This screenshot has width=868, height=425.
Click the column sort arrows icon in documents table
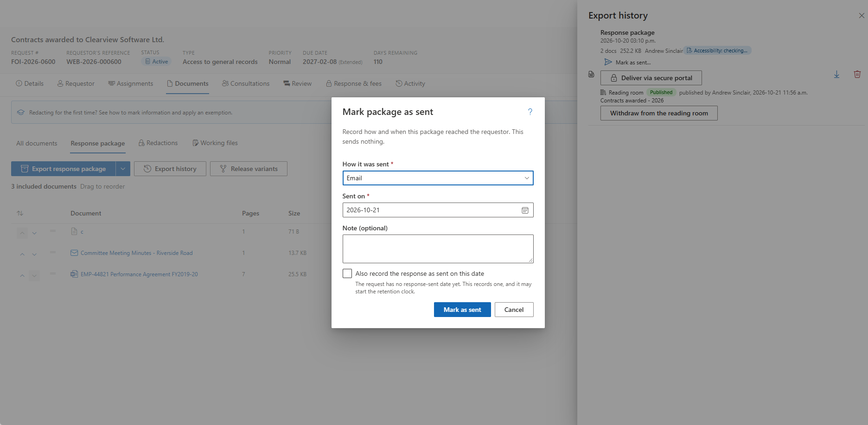(20, 213)
